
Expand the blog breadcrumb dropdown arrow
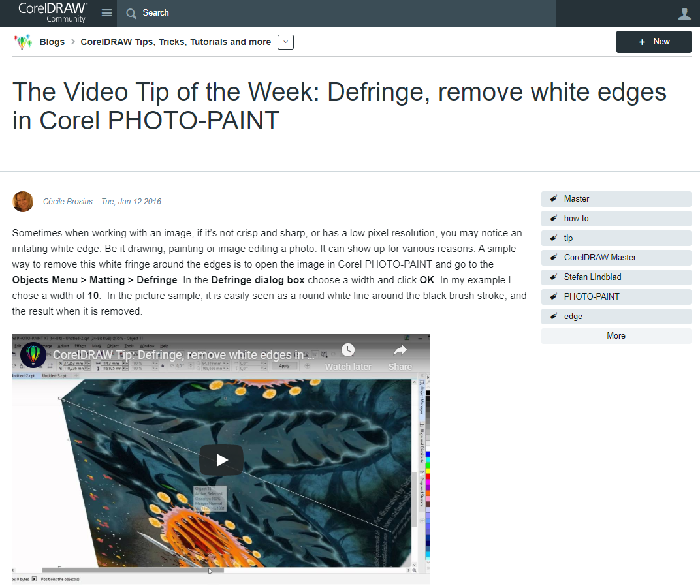click(x=286, y=42)
